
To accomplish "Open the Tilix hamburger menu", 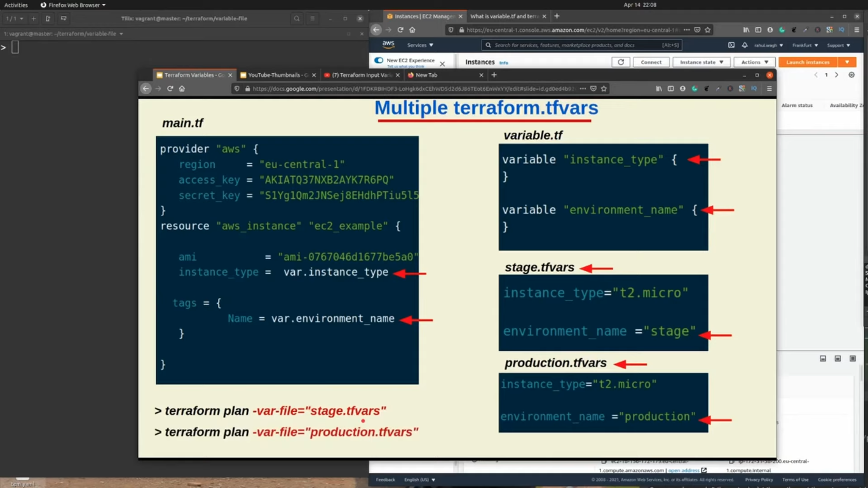I will [x=313, y=19].
